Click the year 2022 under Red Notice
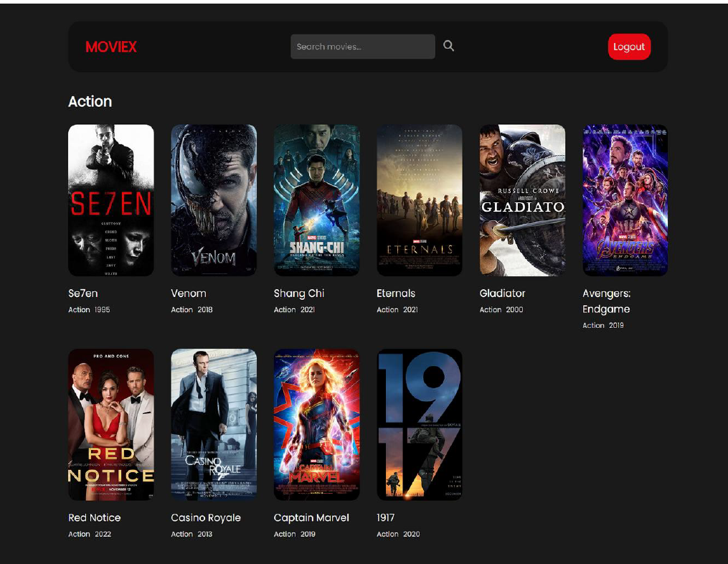This screenshot has height=564, width=728. [x=103, y=534]
